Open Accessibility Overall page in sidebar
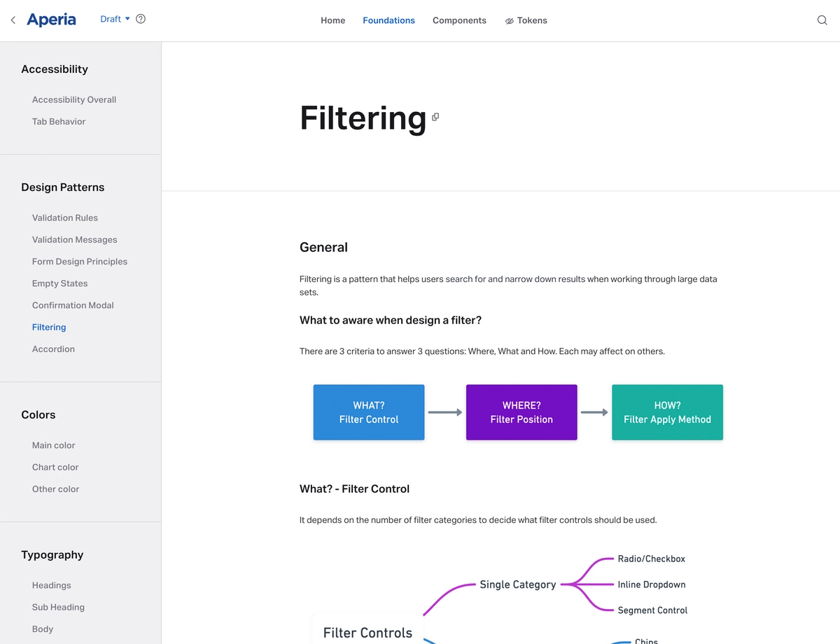The width and height of the screenshot is (840, 644). pyautogui.click(x=74, y=99)
